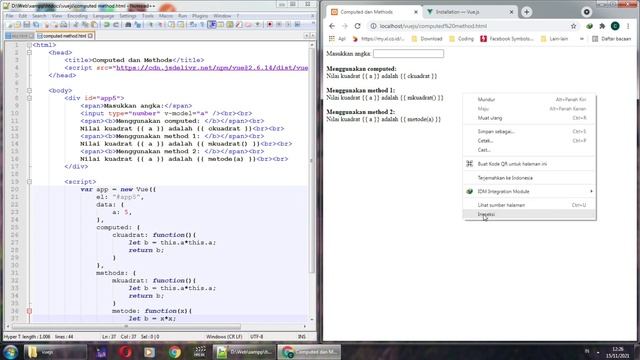Click the Masukkan angka number input field

[x=408, y=53]
